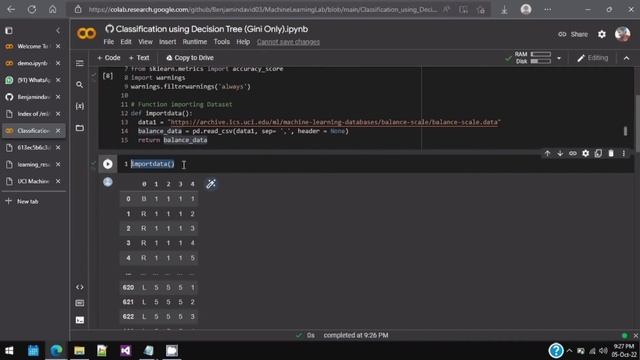The width and height of the screenshot is (640, 360).
Task: Open cell editor settings gear
Action: (x=585, y=153)
